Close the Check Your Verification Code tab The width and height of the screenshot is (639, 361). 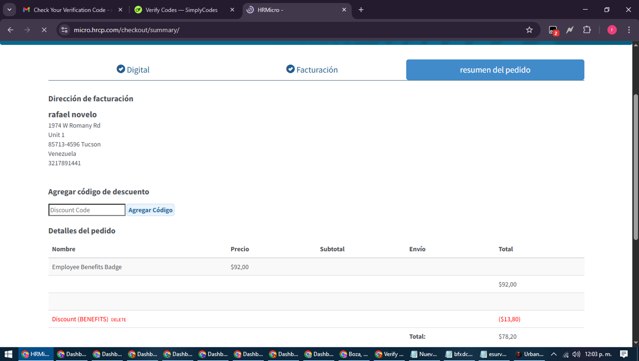click(x=120, y=10)
